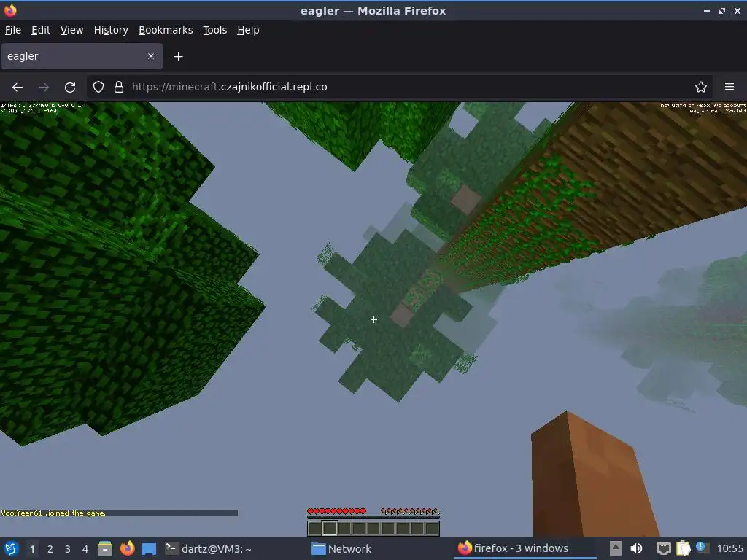Open the volume speaker tray icon

pyautogui.click(x=636, y=548)
